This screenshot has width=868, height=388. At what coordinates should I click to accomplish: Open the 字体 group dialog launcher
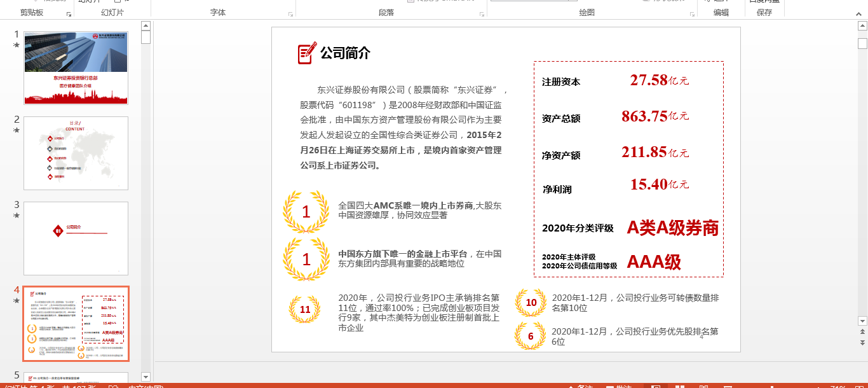pyautogui.click(x=291, y=14)
